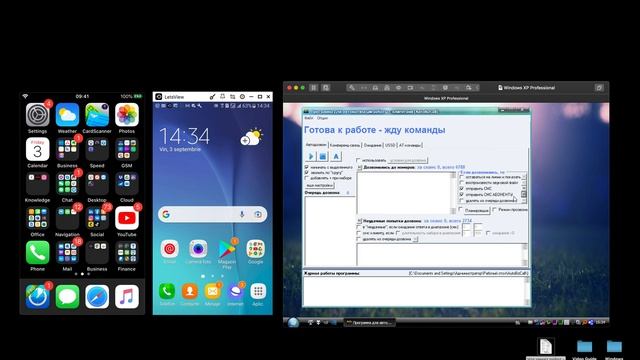
Task: Toggle the "воспроизвести звуковой файл" checkbox
Action: tap(462, 183)
